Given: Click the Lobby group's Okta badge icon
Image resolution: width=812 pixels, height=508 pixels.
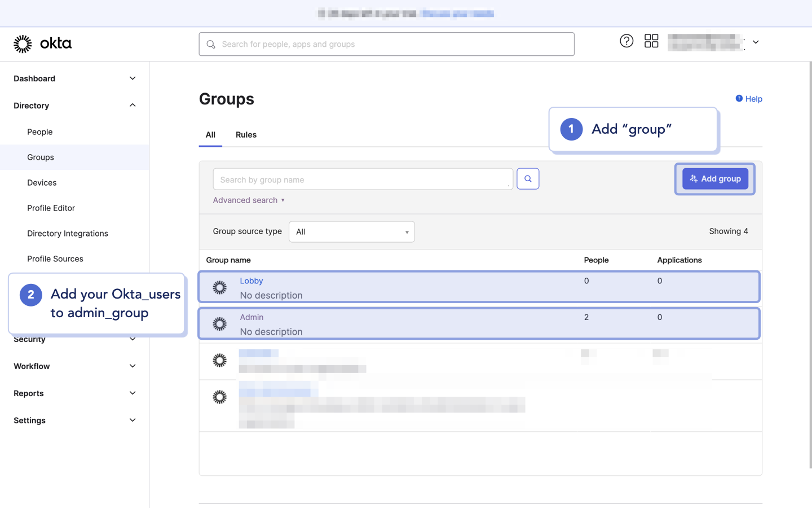Looking at the screenshot, I should (x=219, y=287).
